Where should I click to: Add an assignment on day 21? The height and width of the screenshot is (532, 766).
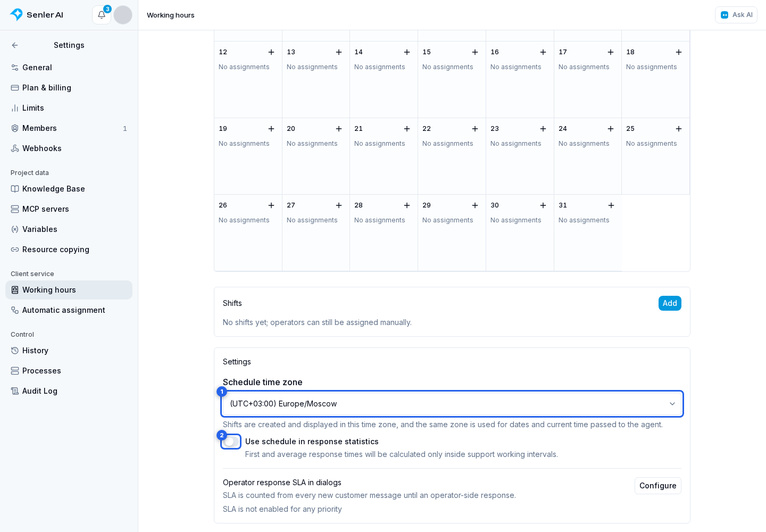[x=407, y=129]
